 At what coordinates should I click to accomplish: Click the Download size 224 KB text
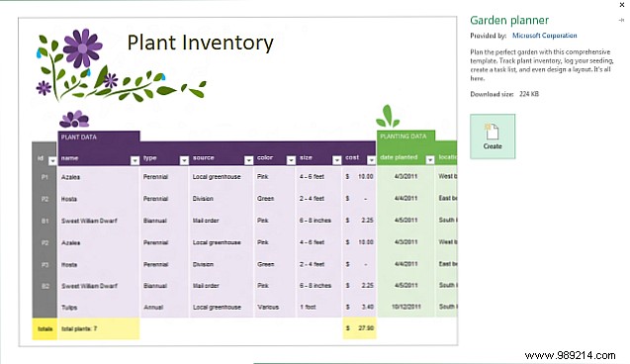coord(504,94)
